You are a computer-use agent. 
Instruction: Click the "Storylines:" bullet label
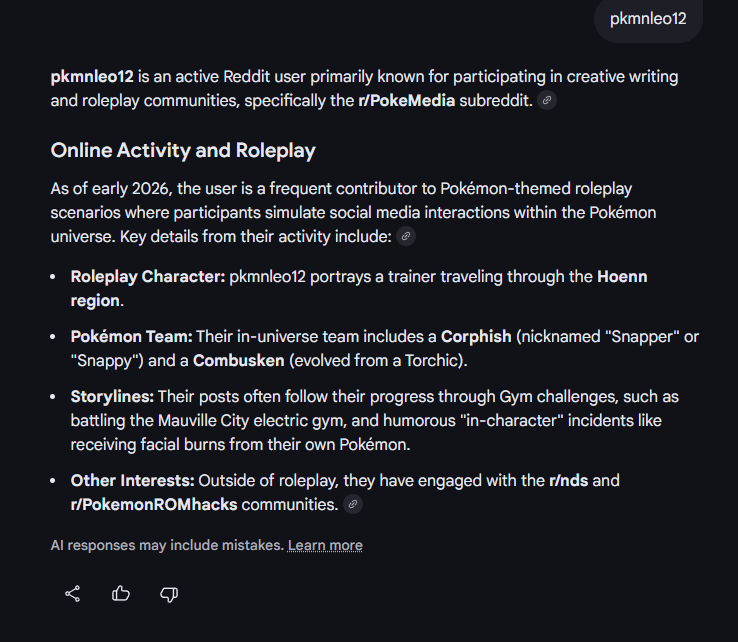click(x=112, y=397)
